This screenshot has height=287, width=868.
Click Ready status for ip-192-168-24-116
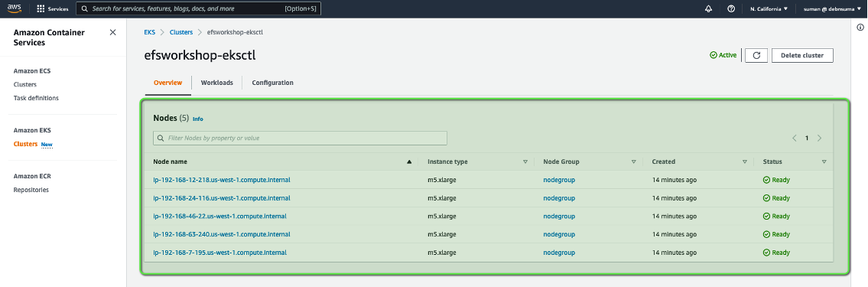776,198
